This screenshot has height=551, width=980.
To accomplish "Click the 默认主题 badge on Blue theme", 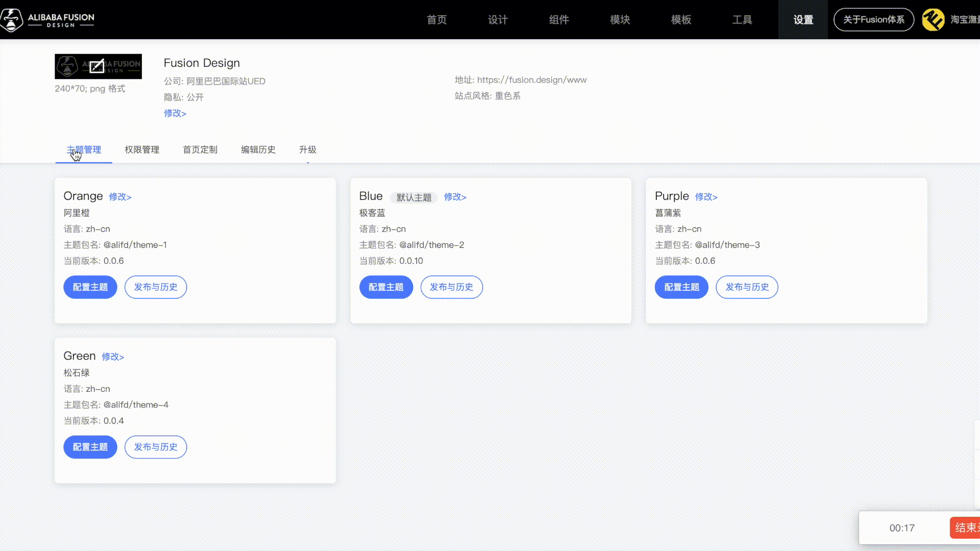I will pyautogui.click(x=413, y=197).
